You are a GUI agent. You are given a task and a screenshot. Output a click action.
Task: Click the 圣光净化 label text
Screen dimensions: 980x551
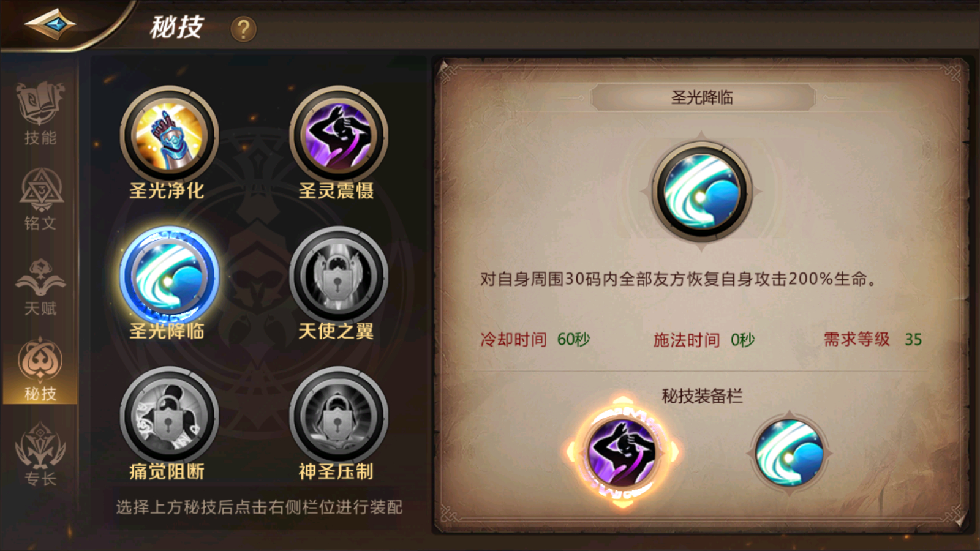point(167,191)
